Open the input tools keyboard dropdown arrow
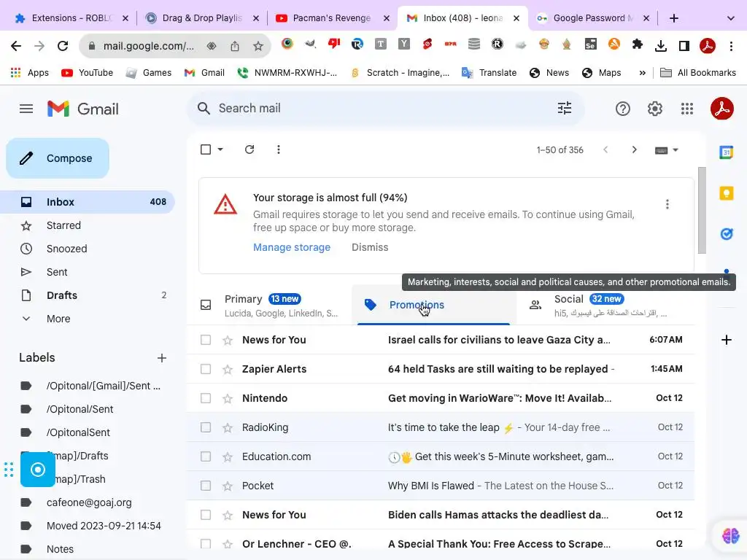Viewport: 747px width, 560px height. coord(675,150)
